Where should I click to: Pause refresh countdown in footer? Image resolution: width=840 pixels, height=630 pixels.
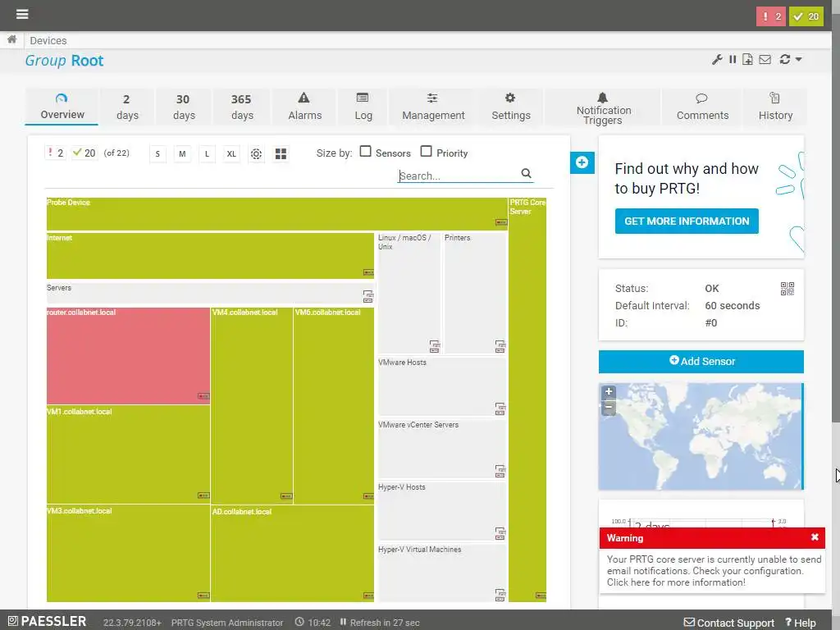[x=343, y=622]
